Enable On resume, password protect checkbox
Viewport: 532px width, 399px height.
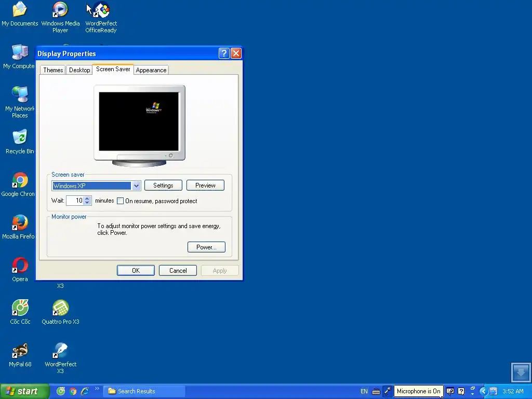pyautogui.click(x=120, y=201)
